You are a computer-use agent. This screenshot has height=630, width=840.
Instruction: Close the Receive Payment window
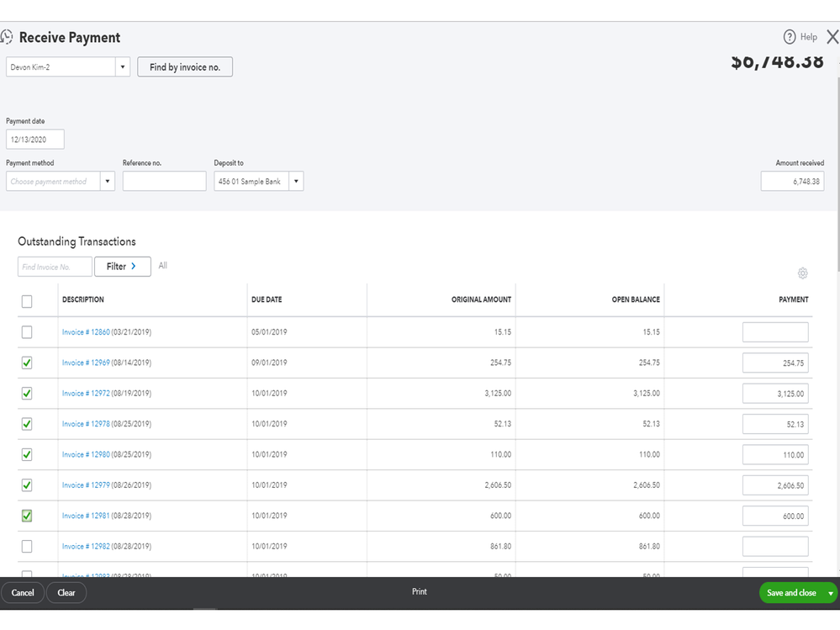click(x=832, y=37)
